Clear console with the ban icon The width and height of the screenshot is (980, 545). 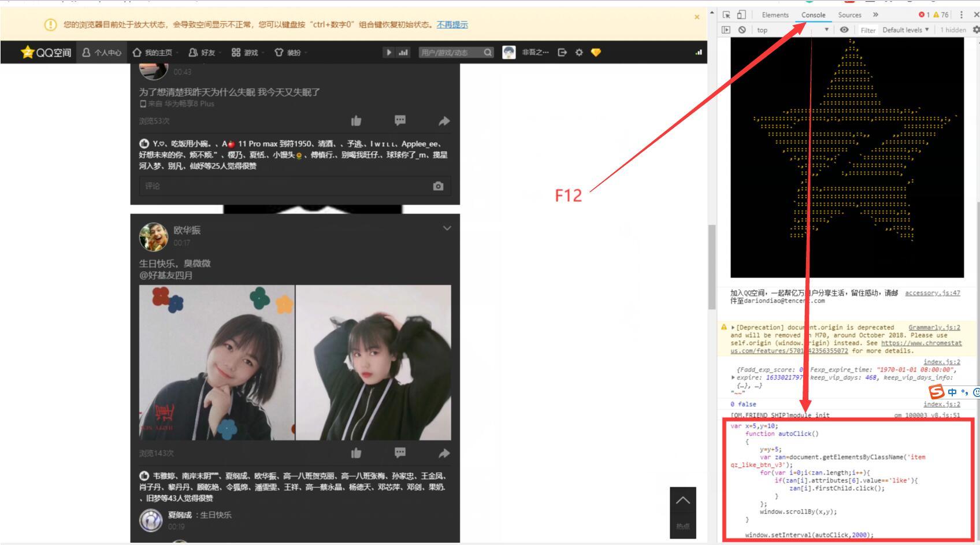742,30
